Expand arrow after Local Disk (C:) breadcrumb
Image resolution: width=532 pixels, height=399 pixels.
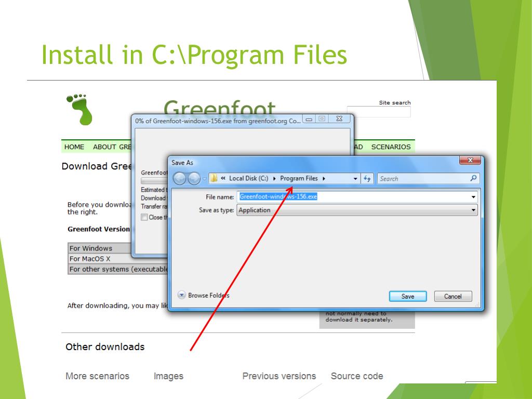(x=274, y=179)
